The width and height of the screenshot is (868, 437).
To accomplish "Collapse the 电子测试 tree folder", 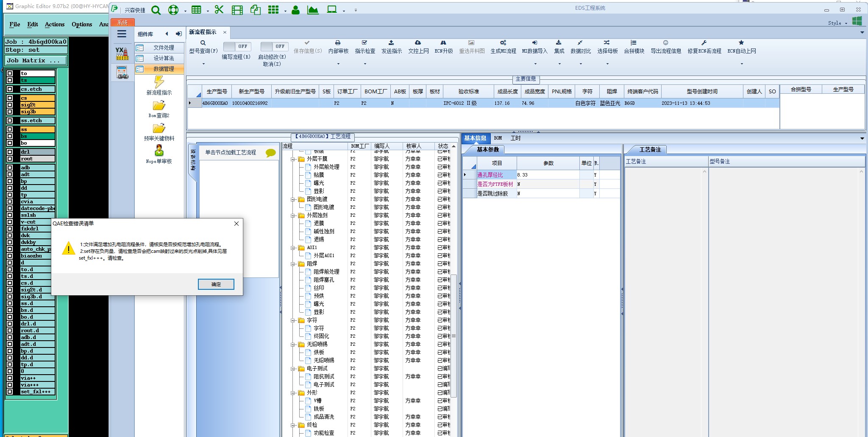I will [292, 369].
